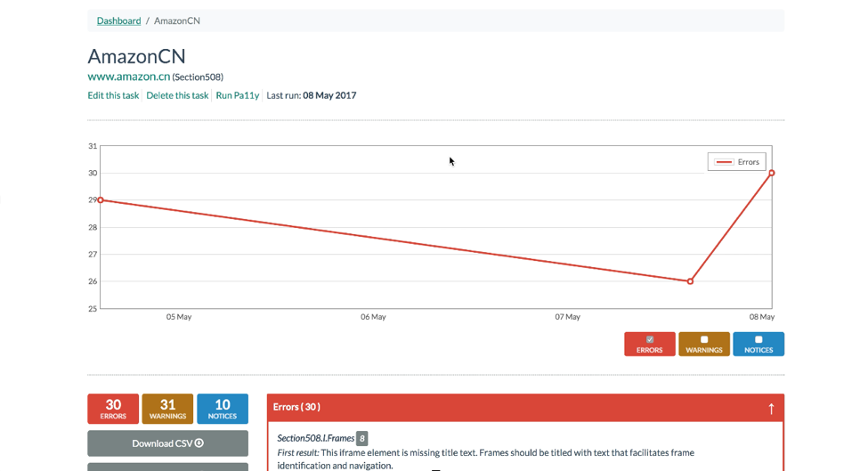
Task: Select the Section508.I.Frames rule name
Action: (x=315, y=438)
